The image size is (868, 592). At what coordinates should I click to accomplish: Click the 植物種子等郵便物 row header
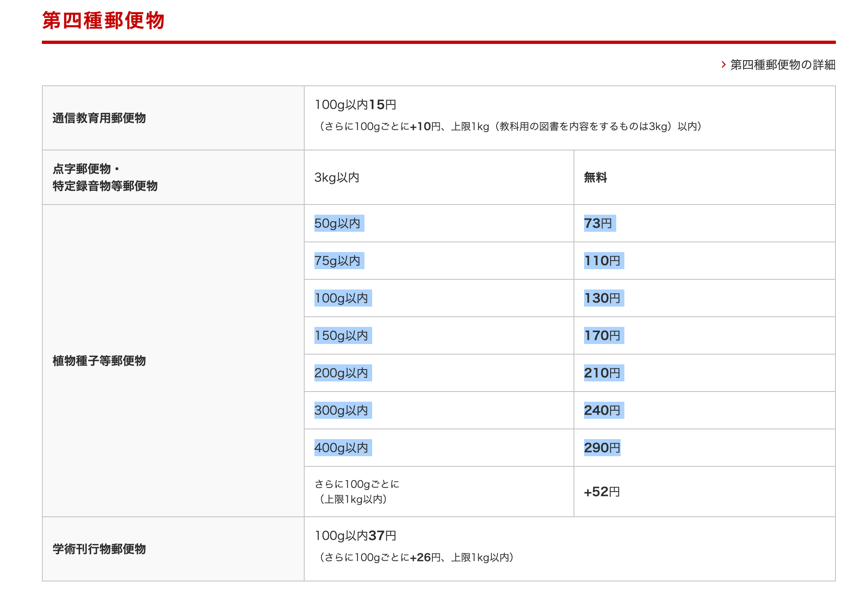pyautogui.click(x=99, y=361)
